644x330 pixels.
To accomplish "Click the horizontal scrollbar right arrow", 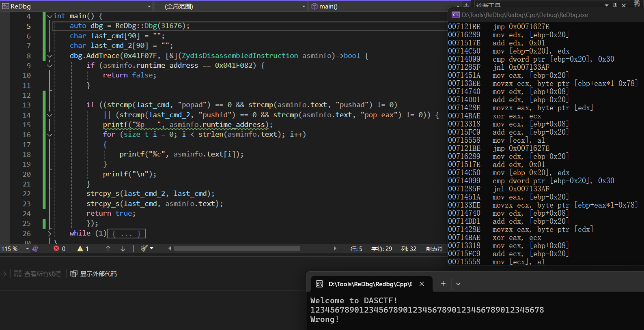I will 335,249.
